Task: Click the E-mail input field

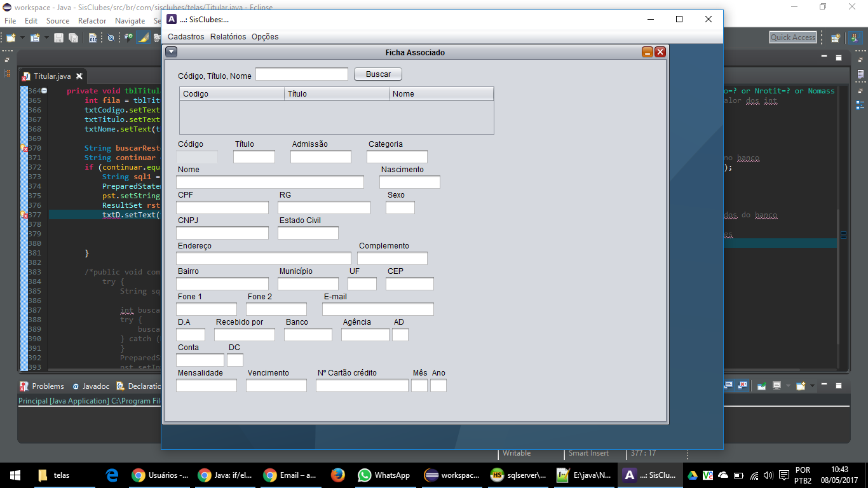Action: pyautogui.click(x=378, y=309)
